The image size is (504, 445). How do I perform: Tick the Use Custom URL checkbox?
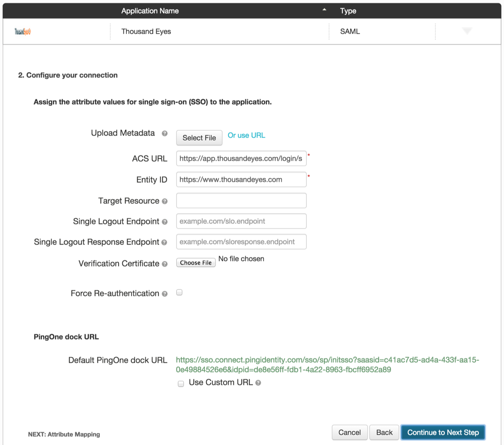pos(181,384)
